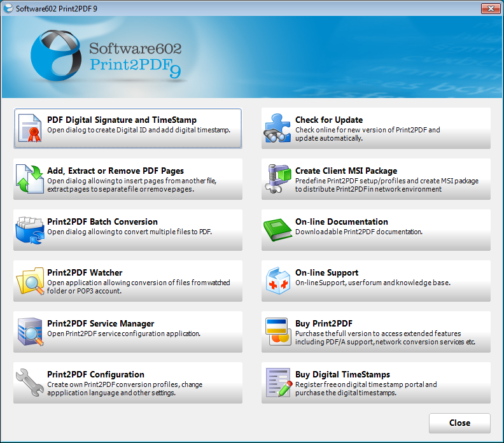Screen dimensions: 504x443
Task: Click the credit card Buy Print2PDF icon
Action: point(277,332)
